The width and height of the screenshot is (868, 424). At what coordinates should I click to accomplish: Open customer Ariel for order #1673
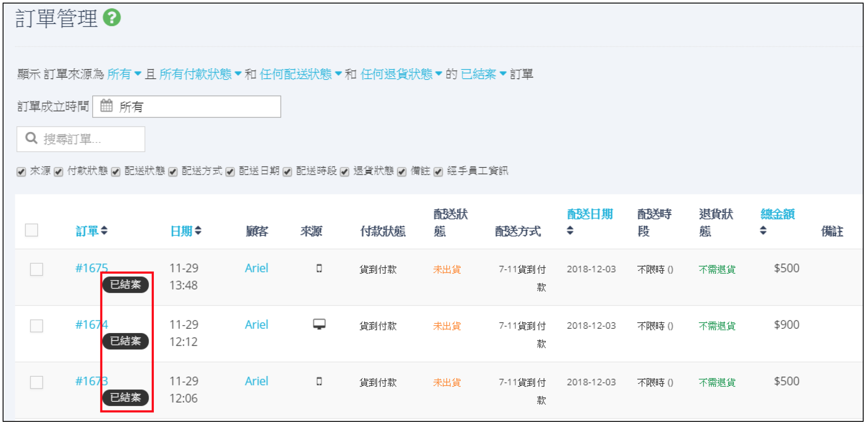pyautogui.click(x=257, y=381)
